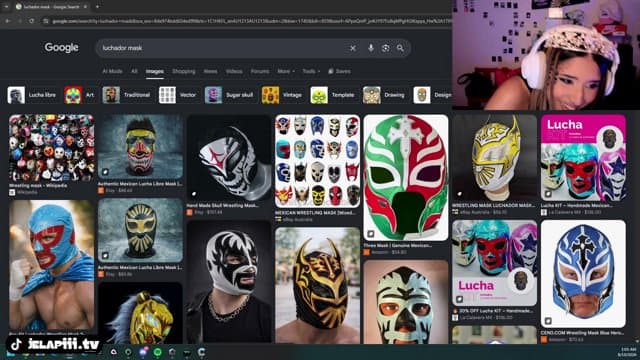Open yellow and red mask on mannequin thumbnail
This screenshot has height=360, width=640.
[140, 147]
